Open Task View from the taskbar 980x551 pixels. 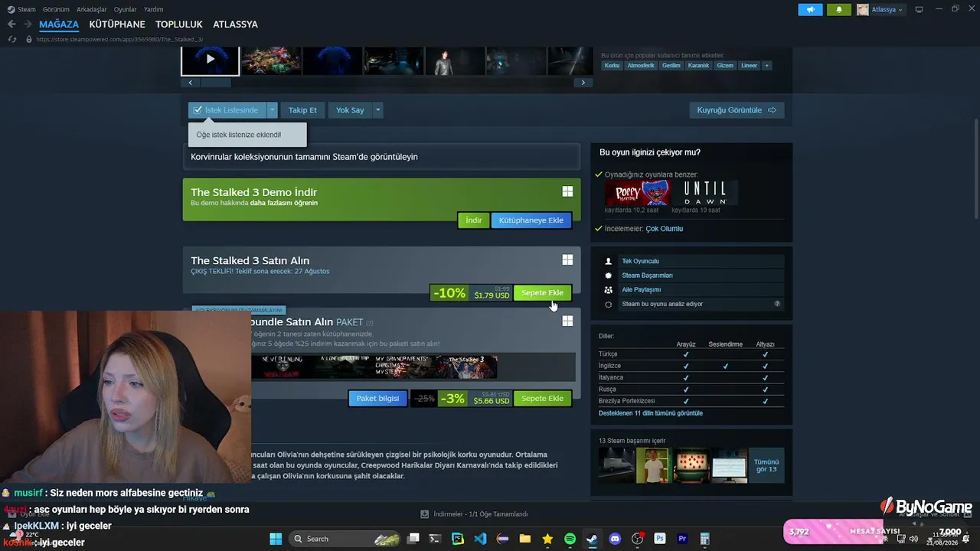click(x=413, y=539)
